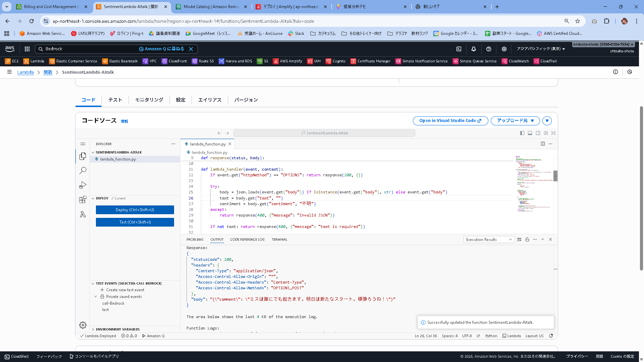The image size is (644, 362).
Task: Open the Search icon in editor sidebar
Action: coord(83,170)
